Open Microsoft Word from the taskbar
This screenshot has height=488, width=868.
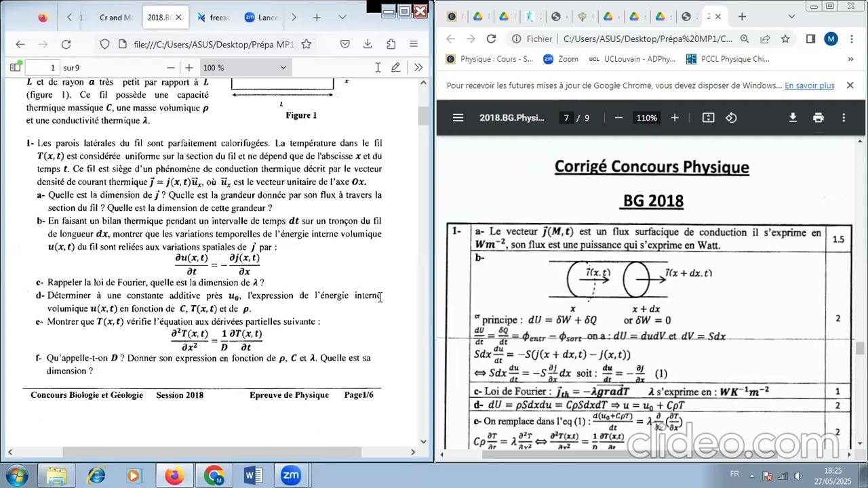253,476
